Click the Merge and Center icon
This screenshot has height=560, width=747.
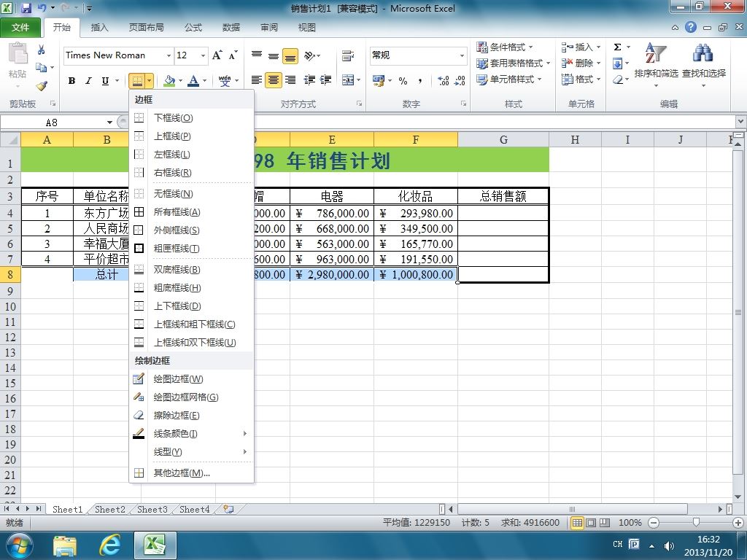click(x=348, y=80)
